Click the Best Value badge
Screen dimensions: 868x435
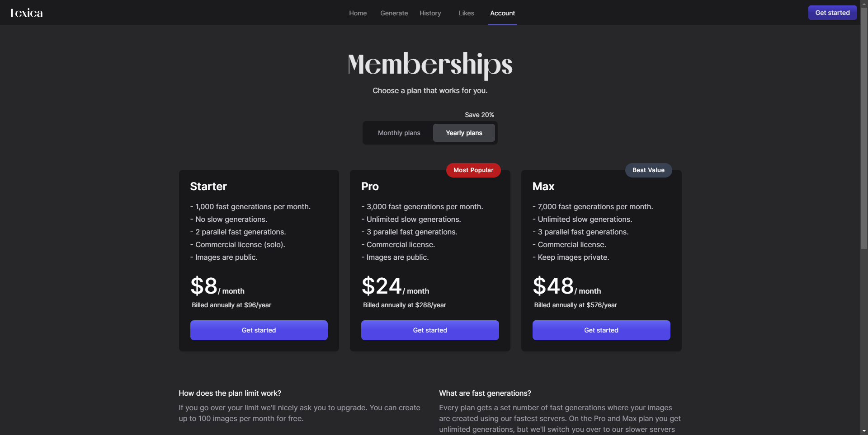click(648, 170)
